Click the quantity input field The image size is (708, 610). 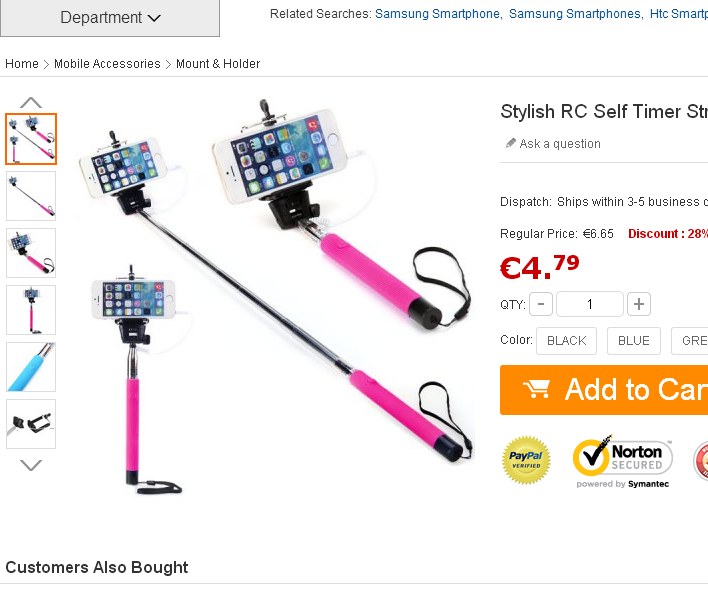pos(590,304)
